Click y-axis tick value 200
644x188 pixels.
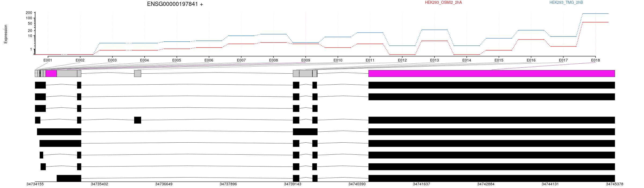[29, 13]
